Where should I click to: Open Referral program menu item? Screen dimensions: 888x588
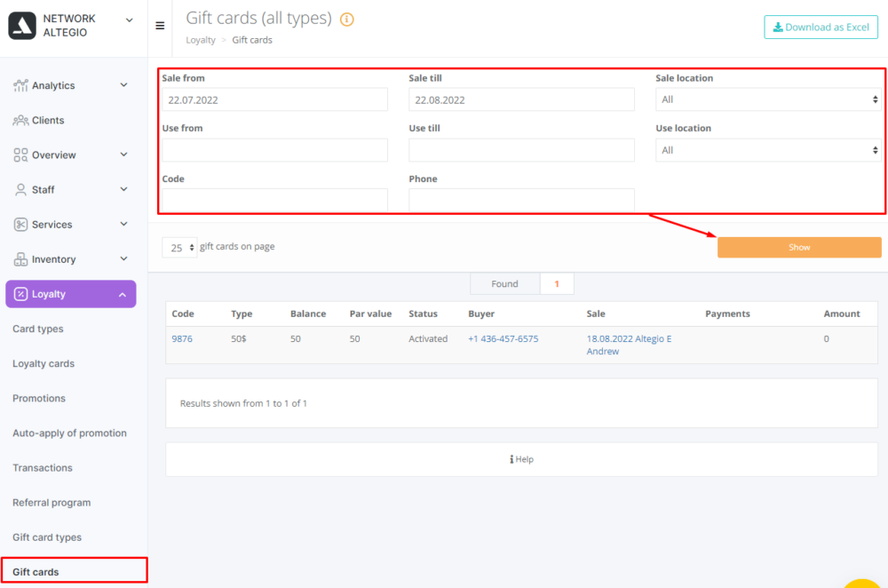(x=52, y=503)
